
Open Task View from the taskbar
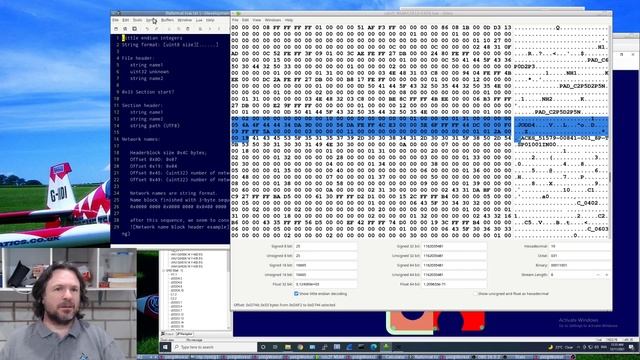tap(276, 347)
